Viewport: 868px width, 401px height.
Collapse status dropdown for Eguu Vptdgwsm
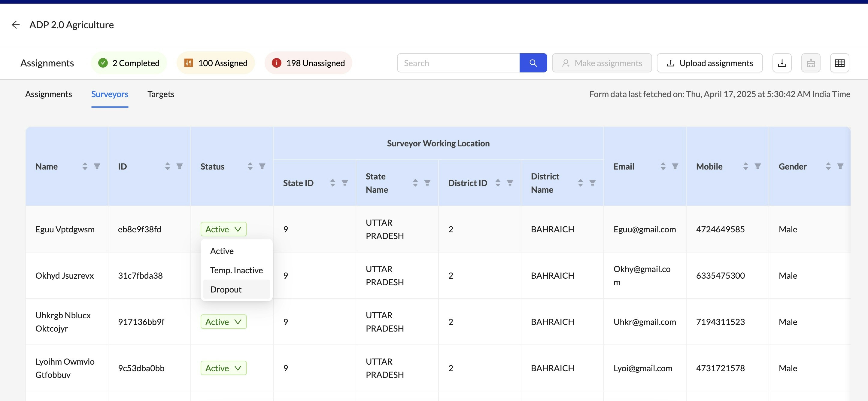click(x=223, y=229)
